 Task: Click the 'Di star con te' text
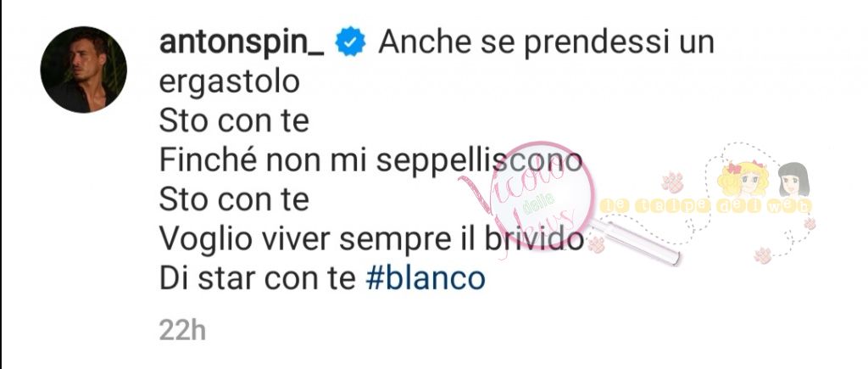pyautogui.click(x=258, y=279)
